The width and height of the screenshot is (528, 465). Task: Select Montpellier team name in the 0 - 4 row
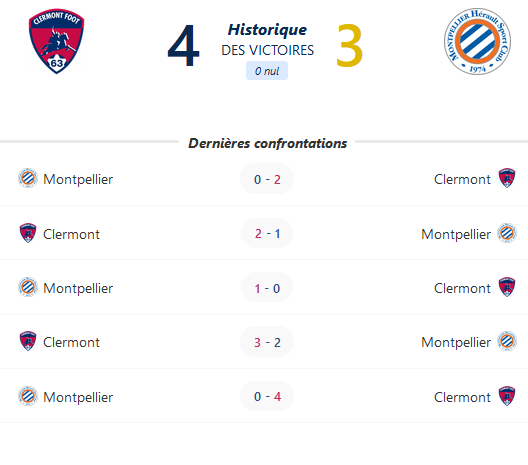click(78, 397)
